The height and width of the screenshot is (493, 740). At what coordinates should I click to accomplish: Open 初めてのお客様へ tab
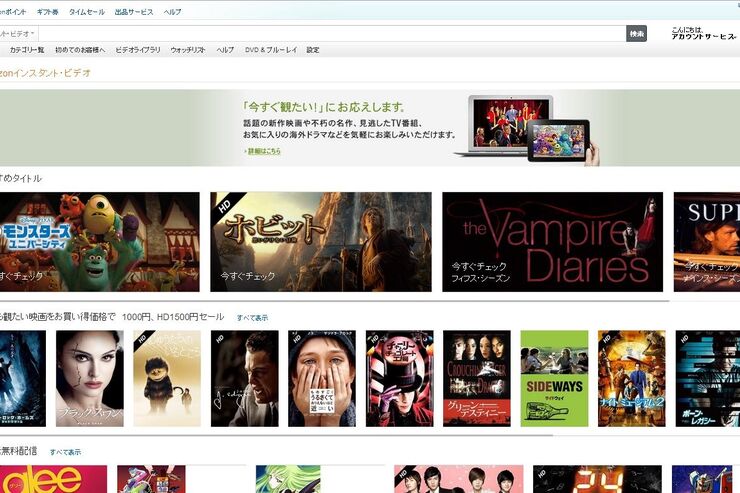pyautogui.click(x=80, y=50)
